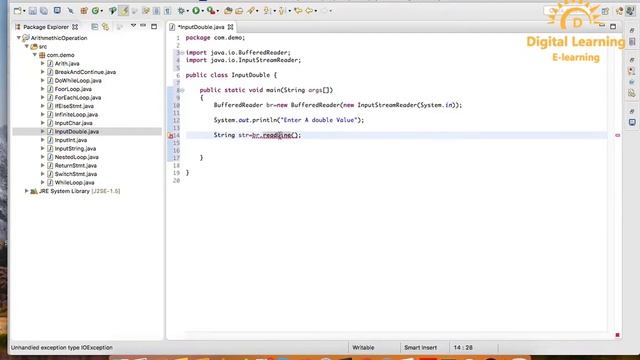Open the New wizard dropdown arrow
Image resolution: width=640 pixels, height=360 pixels.
pos(24,11)
